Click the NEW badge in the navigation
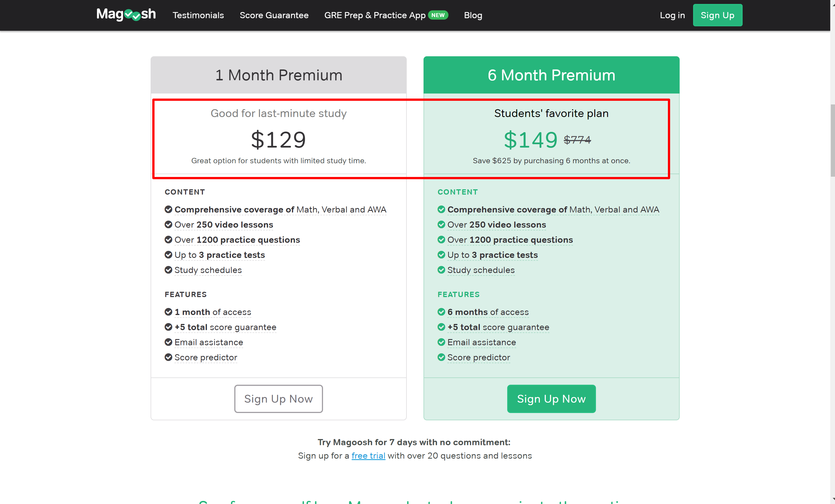Image resolution: width=835 pixels, height=504 pixels. [x=439, y=15]
